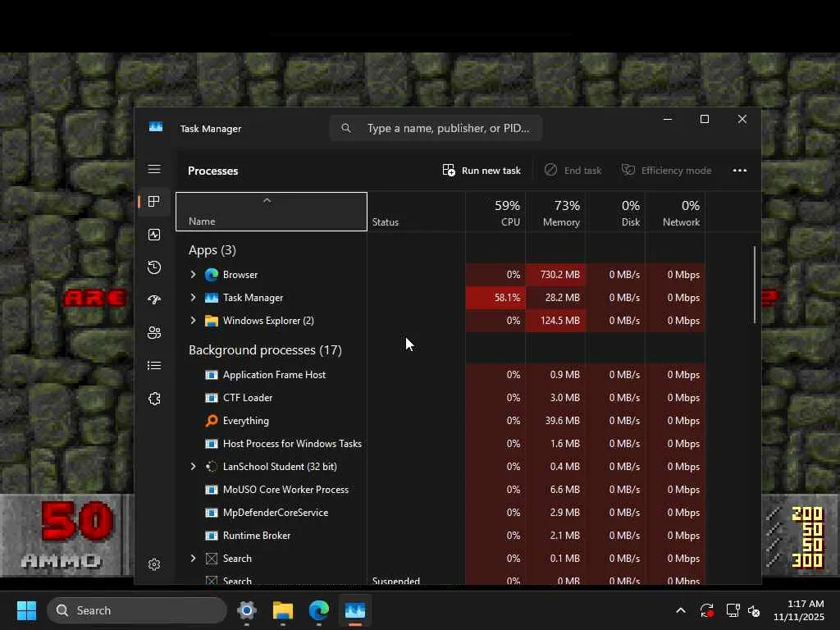Click the 39.6 MB memory value for Everything
The width and height of the screenshot is (840, 630).
pyautogui.click(x=555, y=421)
